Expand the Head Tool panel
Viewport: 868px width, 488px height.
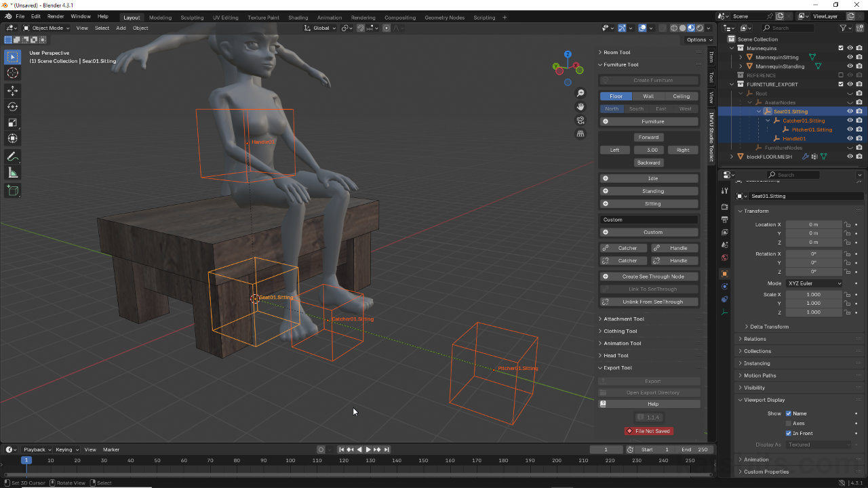click(616, 356)
